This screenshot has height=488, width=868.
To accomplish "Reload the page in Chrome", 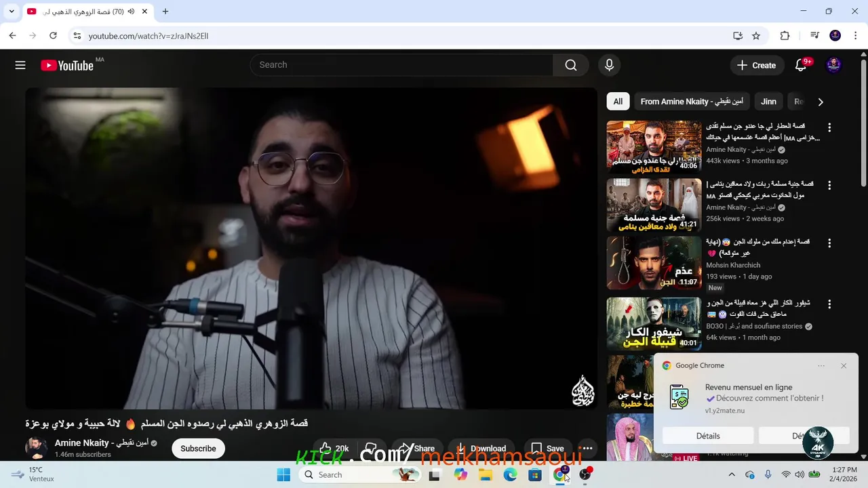I will [53, 35].
